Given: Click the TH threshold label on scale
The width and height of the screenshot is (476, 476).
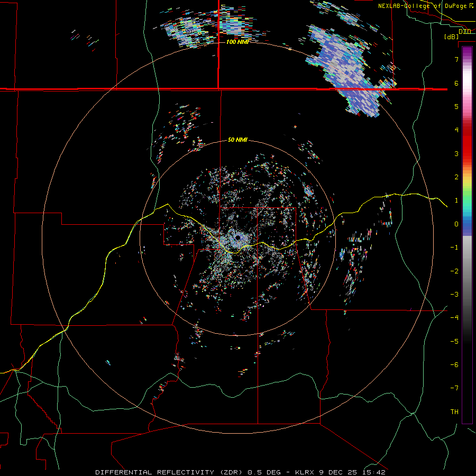Looking at the screenshot, I should (454, 412).
